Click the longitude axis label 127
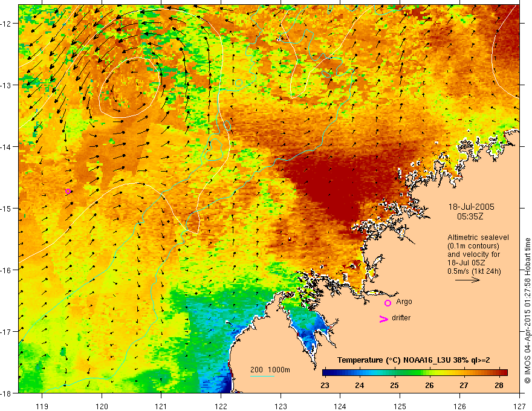The height and width of the screenshot is (411, 532). (519, 406)
